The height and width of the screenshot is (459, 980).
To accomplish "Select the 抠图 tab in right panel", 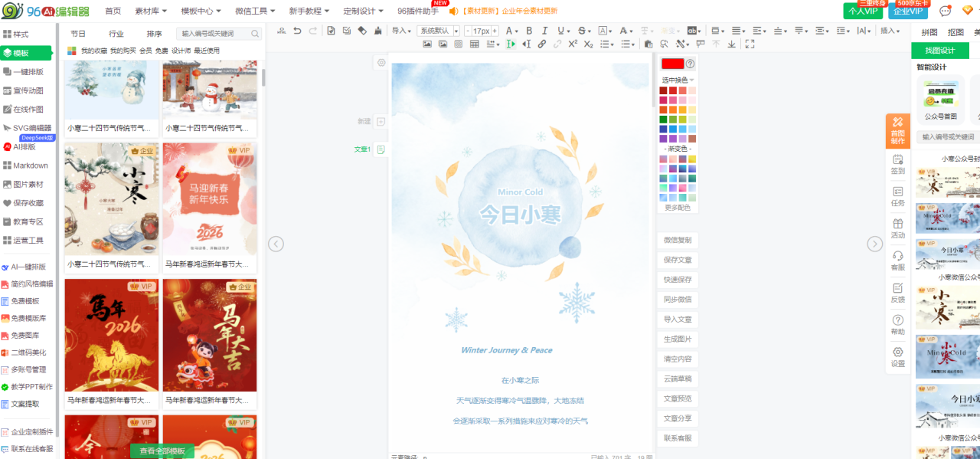I will coord(955,32).
